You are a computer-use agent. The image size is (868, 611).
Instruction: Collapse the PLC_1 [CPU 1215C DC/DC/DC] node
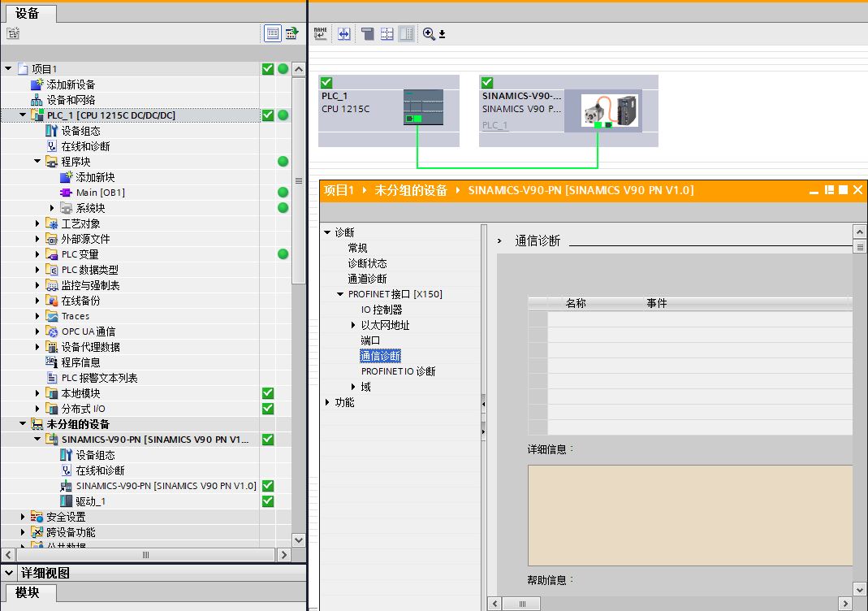[x=23, y=115]
